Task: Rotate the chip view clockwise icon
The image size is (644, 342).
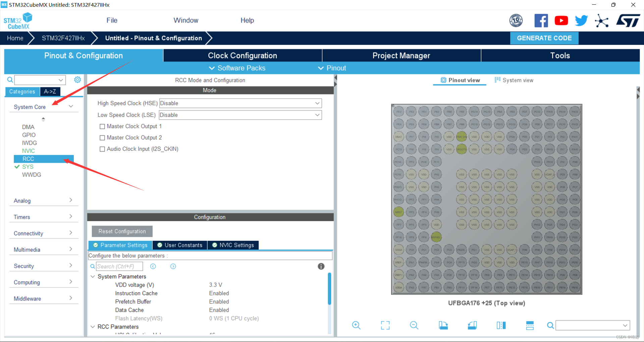Action: point(443,325)
